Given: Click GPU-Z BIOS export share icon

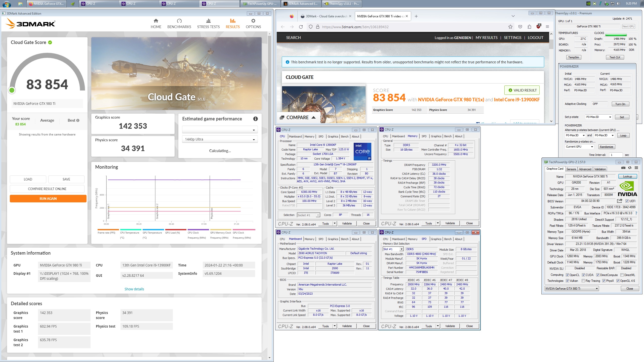Looking at the screenshot, I should coord(620,201).
